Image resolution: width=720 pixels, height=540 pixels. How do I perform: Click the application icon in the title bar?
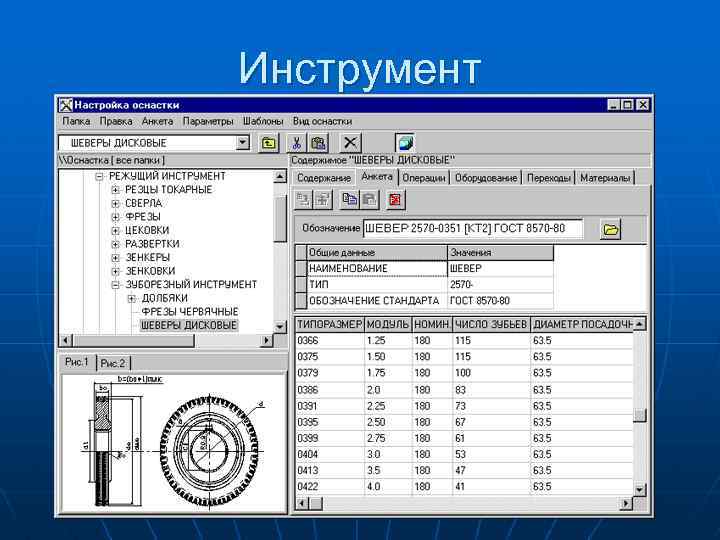pyautogui.click(x=66, y=105)
